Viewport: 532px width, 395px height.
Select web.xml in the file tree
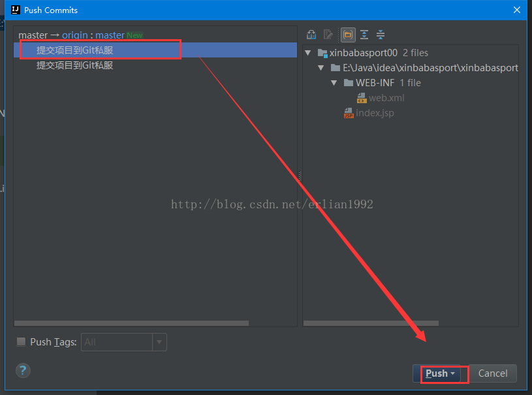tap(386, 98)
